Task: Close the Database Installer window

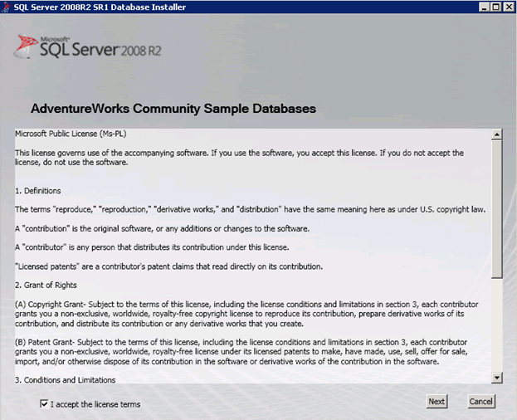Action: pos(508,7)
